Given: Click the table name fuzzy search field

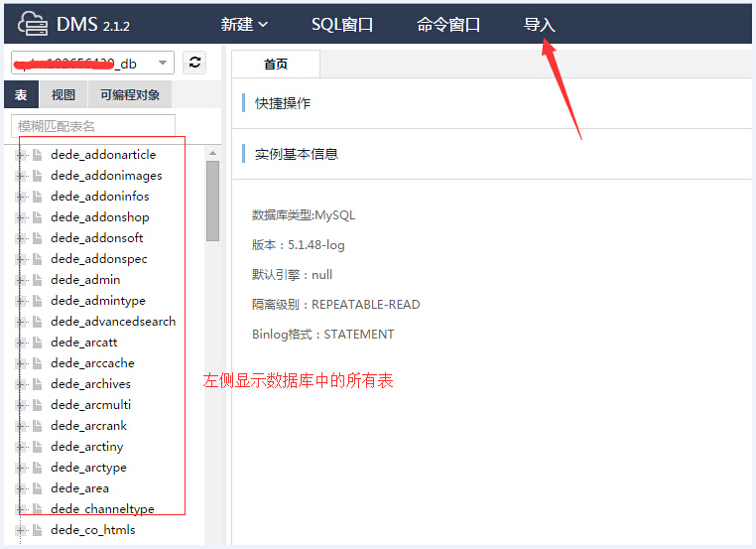Looking at the screenshot, I should 92,126.
